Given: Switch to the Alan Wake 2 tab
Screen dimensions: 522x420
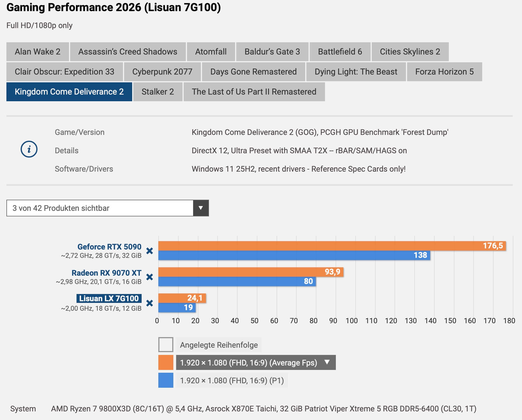Looking at the screenshot, I should 38,52.
